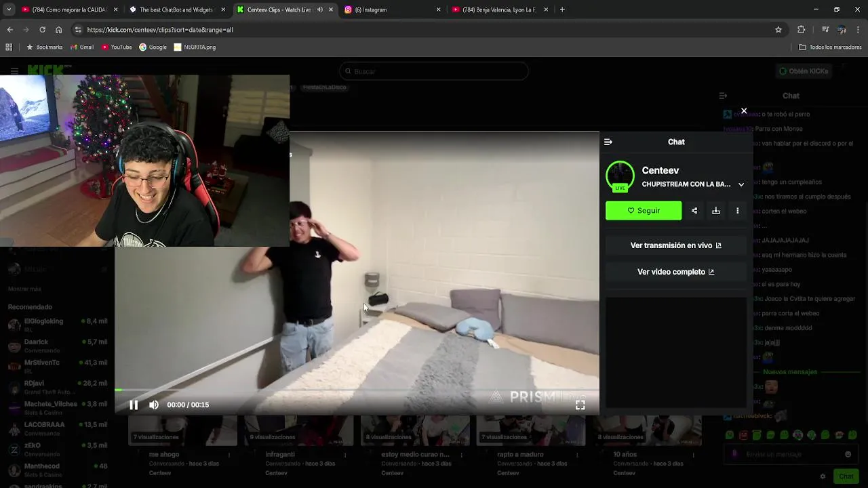Viewport: 868px width, 488px height.
Task: Switch to best ChatBot and Widgets tab
Action: tap(176, 9)
